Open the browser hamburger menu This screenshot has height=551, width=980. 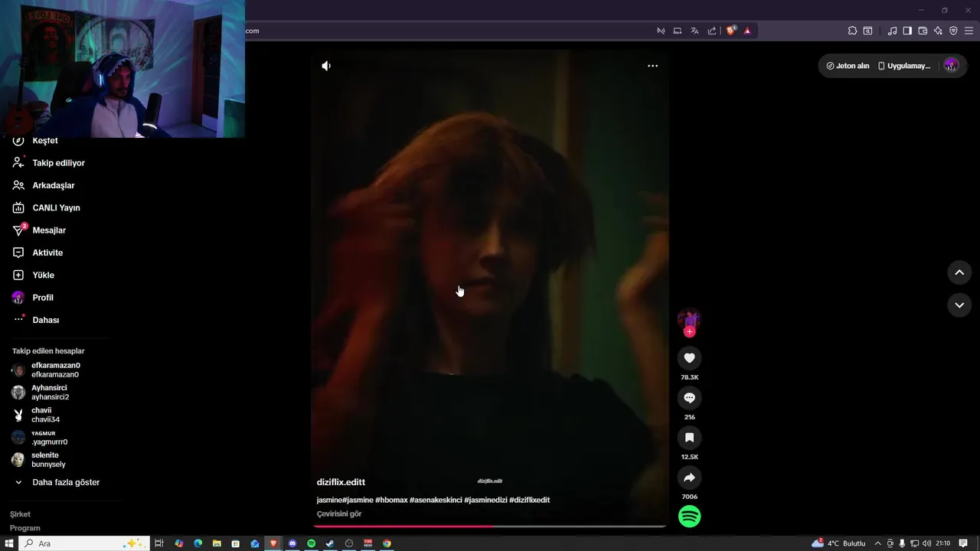coord(969,31)
